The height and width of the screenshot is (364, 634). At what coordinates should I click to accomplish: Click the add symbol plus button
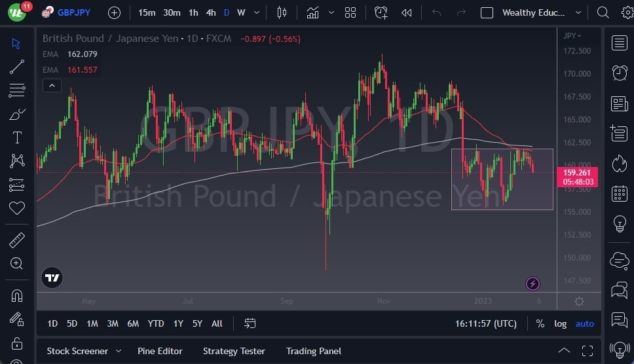[x=114, y=13]
